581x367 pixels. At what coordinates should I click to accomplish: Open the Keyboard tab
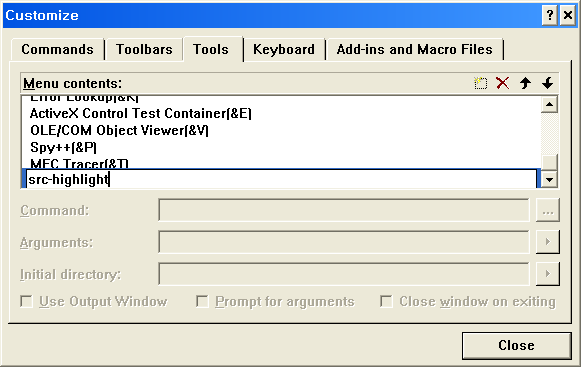click(x=284, y=49)
